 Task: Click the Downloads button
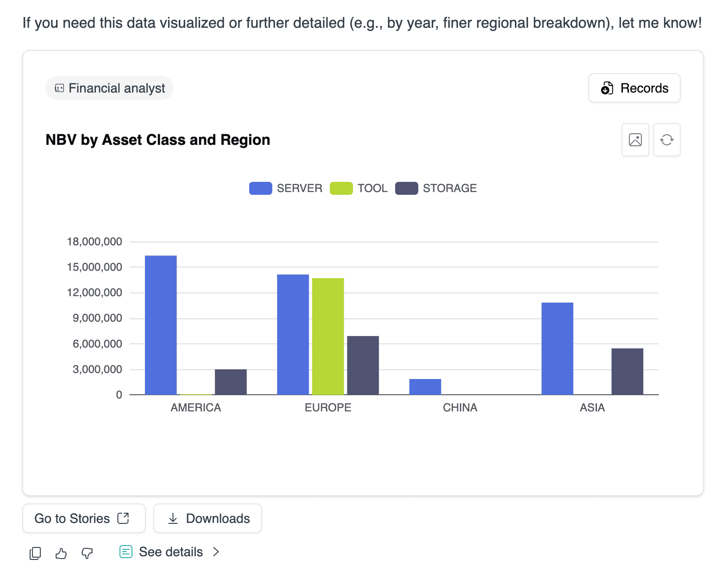[x=207, y=518]
